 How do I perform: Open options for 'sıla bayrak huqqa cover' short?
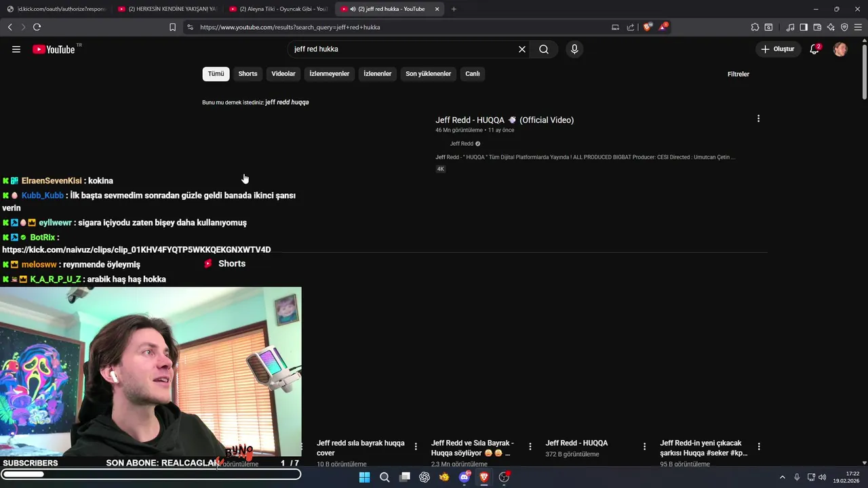[x=416, y=446]
